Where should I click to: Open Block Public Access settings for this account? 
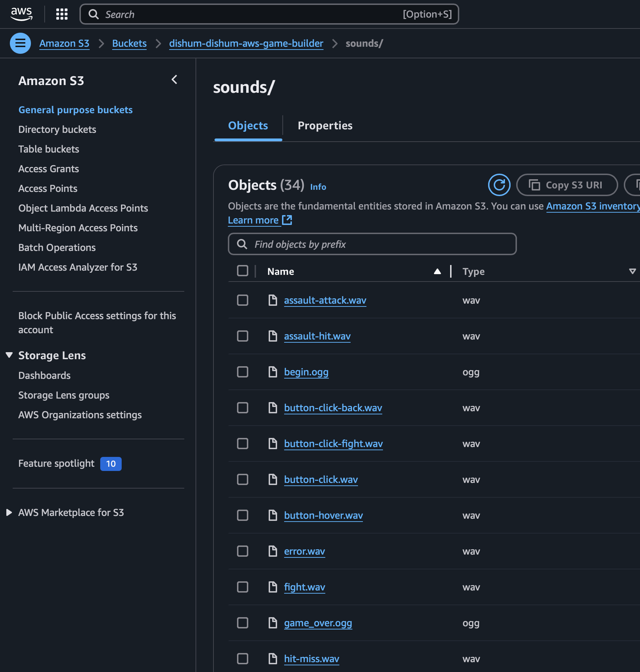(x=97, y=323)
